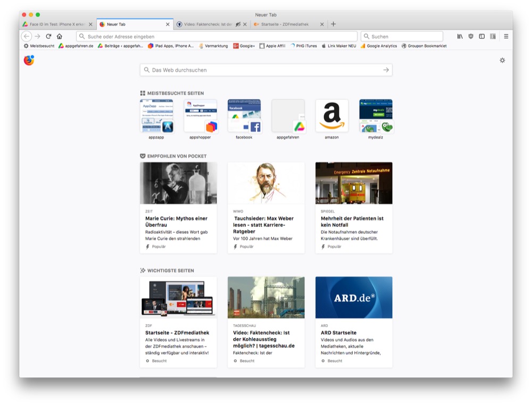Open new tab settings gear

(502, 61)
